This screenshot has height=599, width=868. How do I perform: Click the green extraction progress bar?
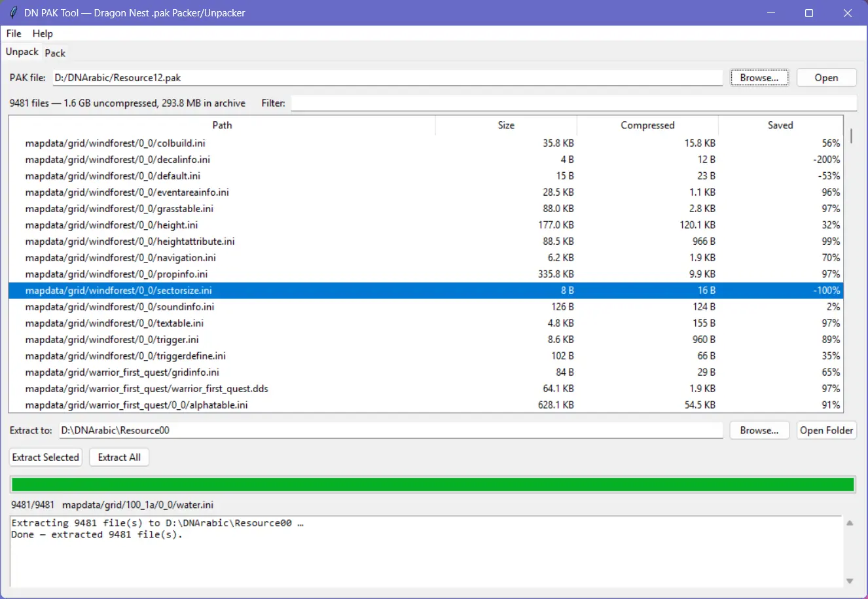(433, 484)
